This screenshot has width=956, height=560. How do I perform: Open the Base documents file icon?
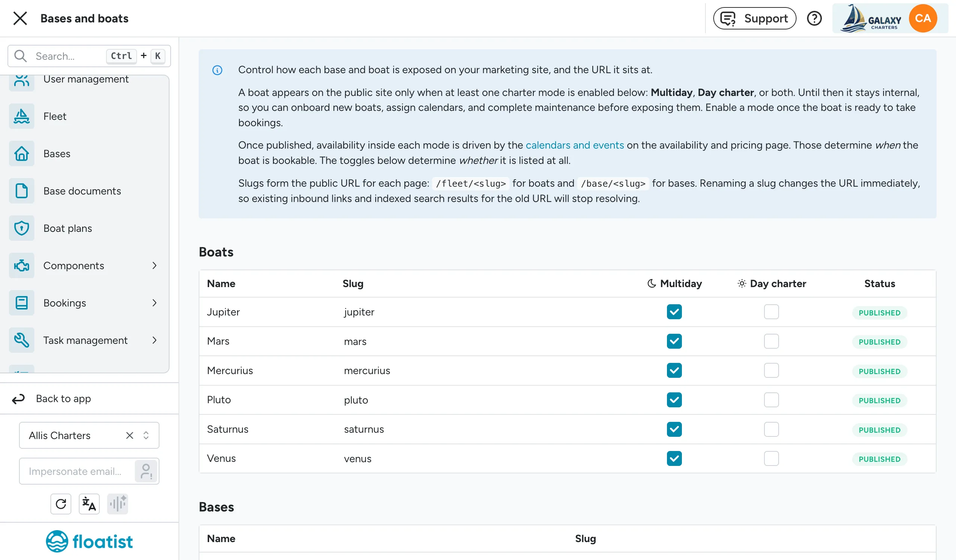[x=22, y=191]
